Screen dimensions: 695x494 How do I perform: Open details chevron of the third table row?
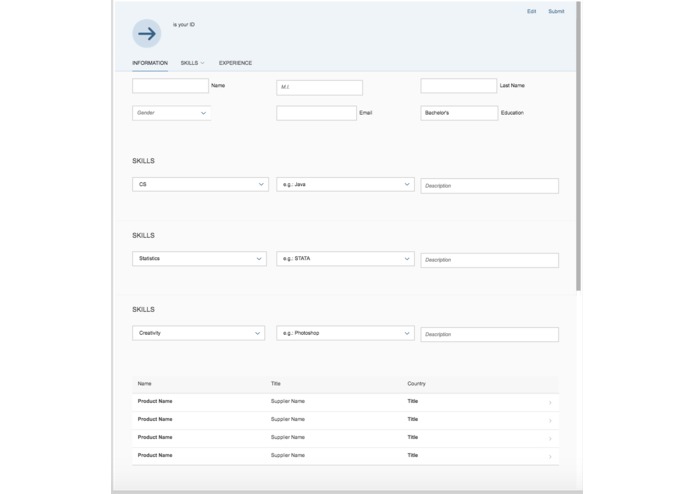[x=550, y=439]
